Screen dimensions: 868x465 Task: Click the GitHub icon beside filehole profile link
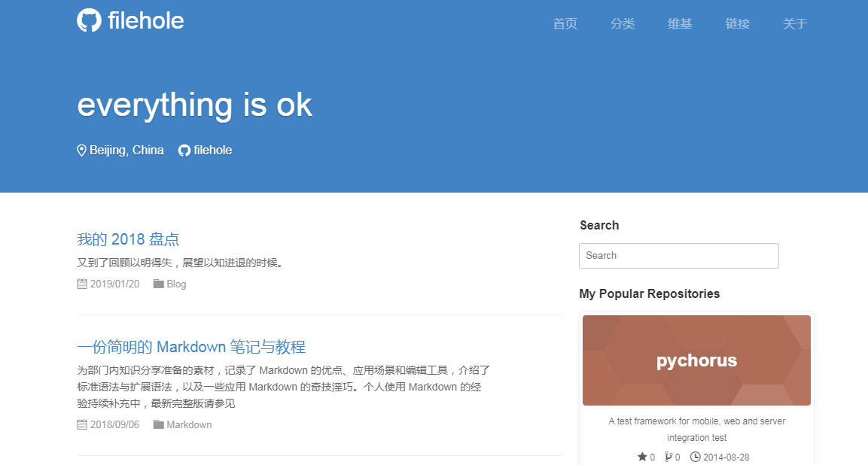[184, 150]
